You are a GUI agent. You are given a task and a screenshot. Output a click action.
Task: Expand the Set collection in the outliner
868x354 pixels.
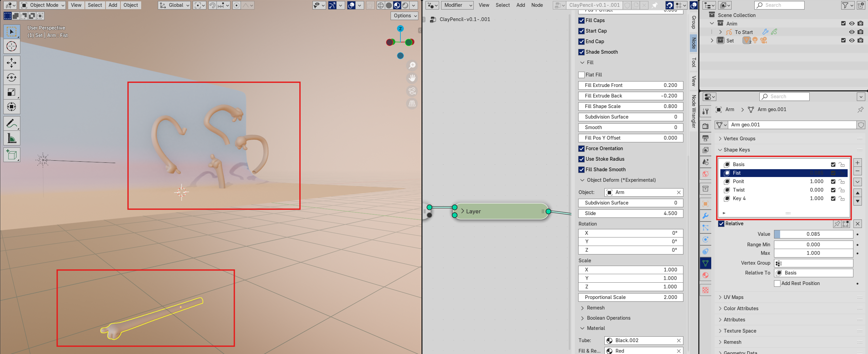712,40
